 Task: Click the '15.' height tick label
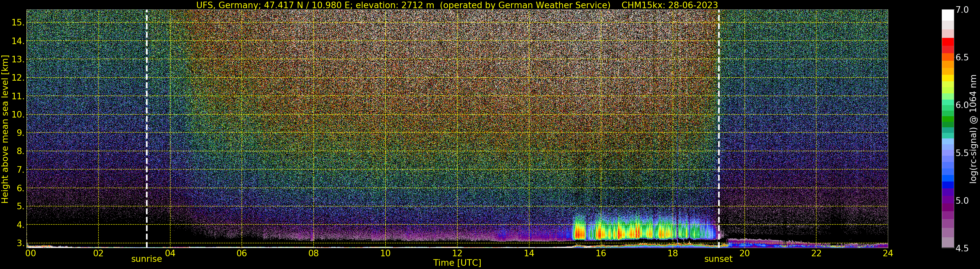point(18,23)
